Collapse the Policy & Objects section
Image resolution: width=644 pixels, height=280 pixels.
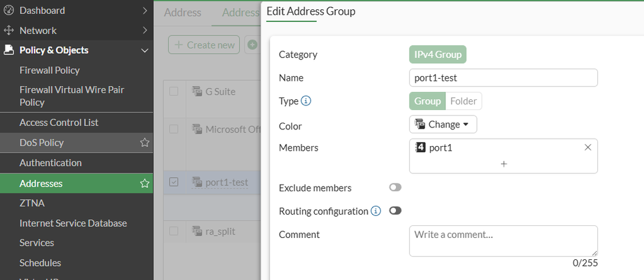[145, 51]
